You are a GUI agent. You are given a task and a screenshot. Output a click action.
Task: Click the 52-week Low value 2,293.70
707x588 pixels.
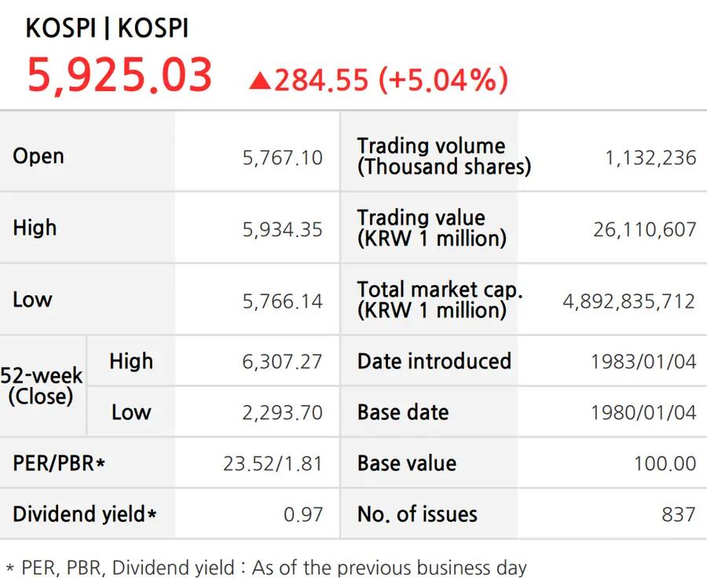pyautogui.click(x=282, y=413)
